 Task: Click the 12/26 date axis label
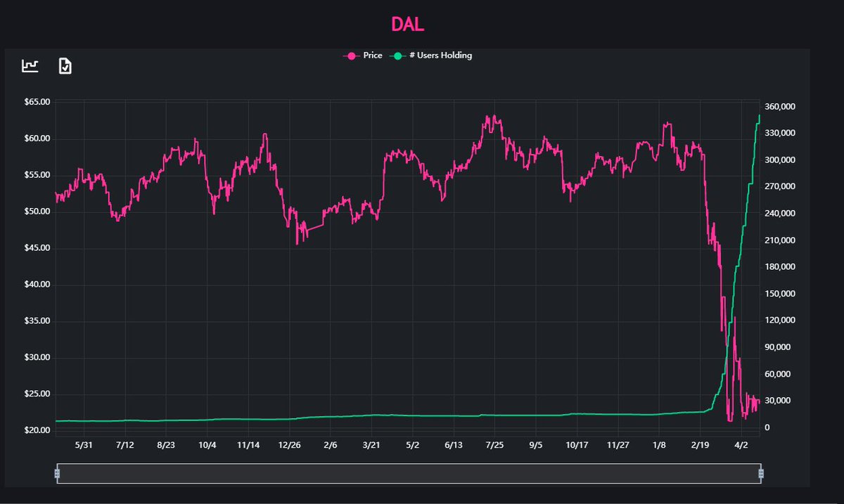289,446
